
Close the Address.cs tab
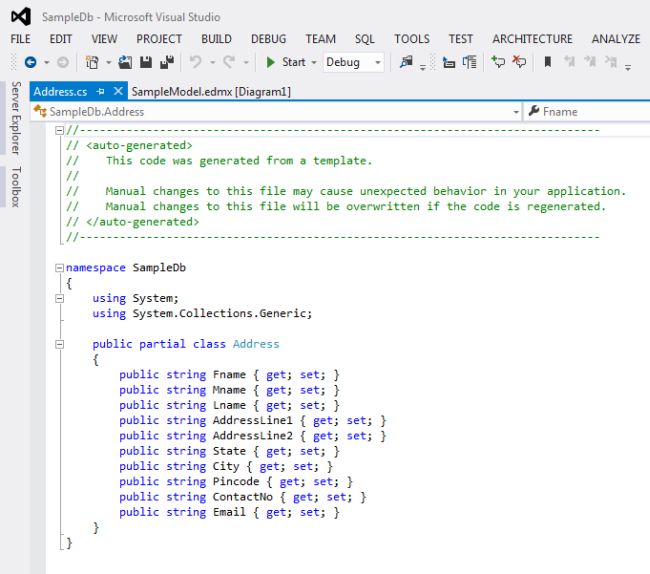coord(119,91)
